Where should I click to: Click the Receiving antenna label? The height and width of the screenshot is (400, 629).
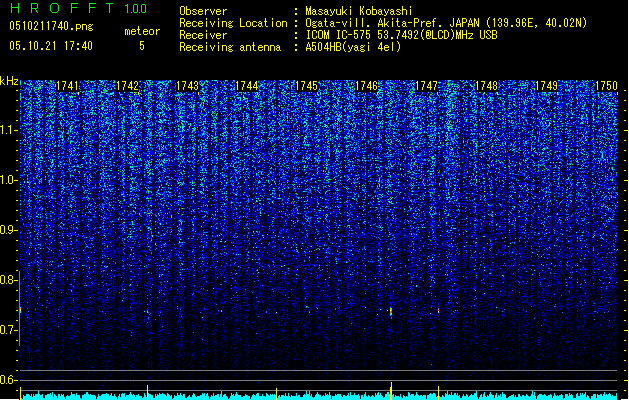click(x=230, y=47)
